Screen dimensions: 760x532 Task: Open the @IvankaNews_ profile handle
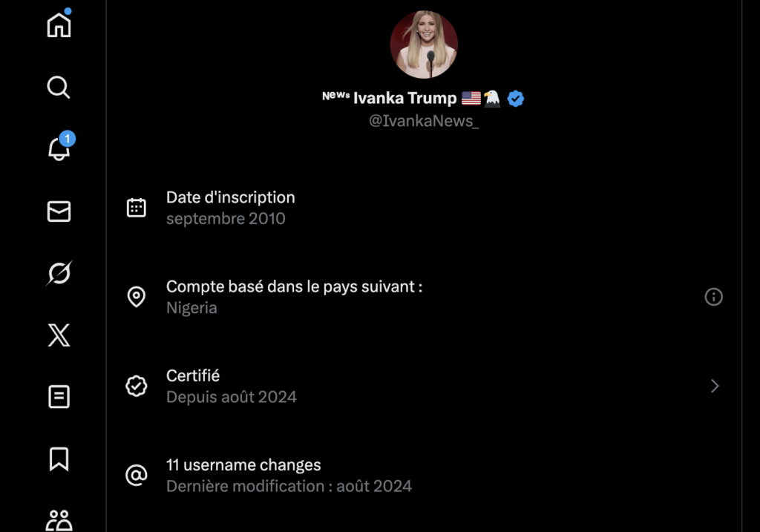424,121
